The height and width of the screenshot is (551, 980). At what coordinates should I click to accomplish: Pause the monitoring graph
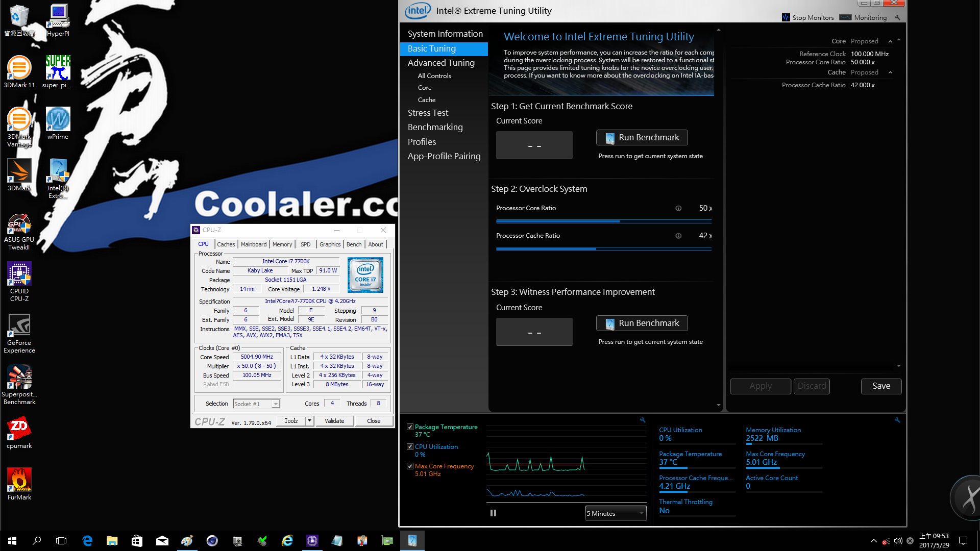pyautogui.click(x=493, y=513)
